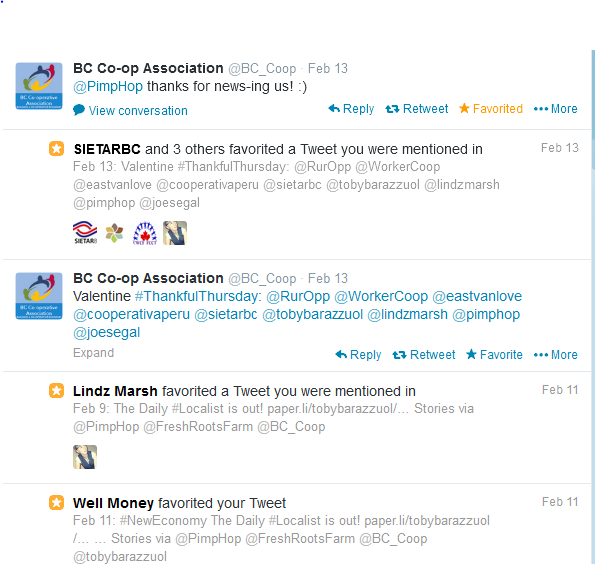Image resolution: width=595 pixels, height=564 pixels.
Task: Open the SIETARBC avatar icon
Action: pyautogui.click(x=85, y=233)
